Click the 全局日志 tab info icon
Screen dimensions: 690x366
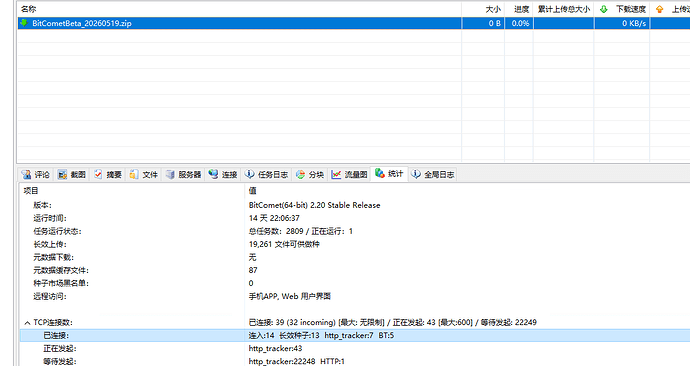416,174
